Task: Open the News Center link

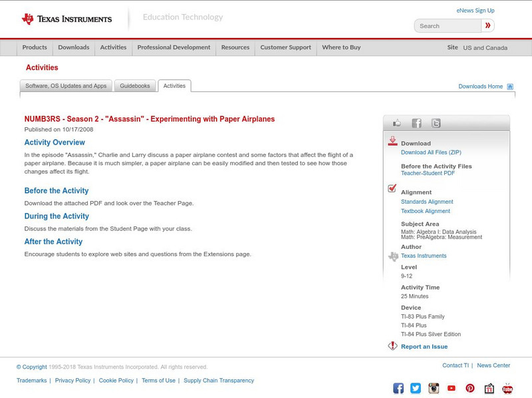Action: [x=493, y=365]
